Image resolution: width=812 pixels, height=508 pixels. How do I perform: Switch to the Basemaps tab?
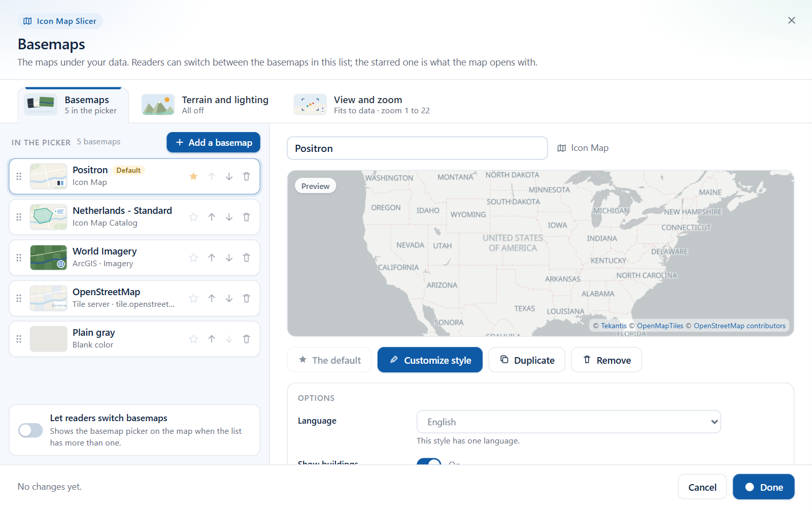pyautogui.click(x=73, y=105)
